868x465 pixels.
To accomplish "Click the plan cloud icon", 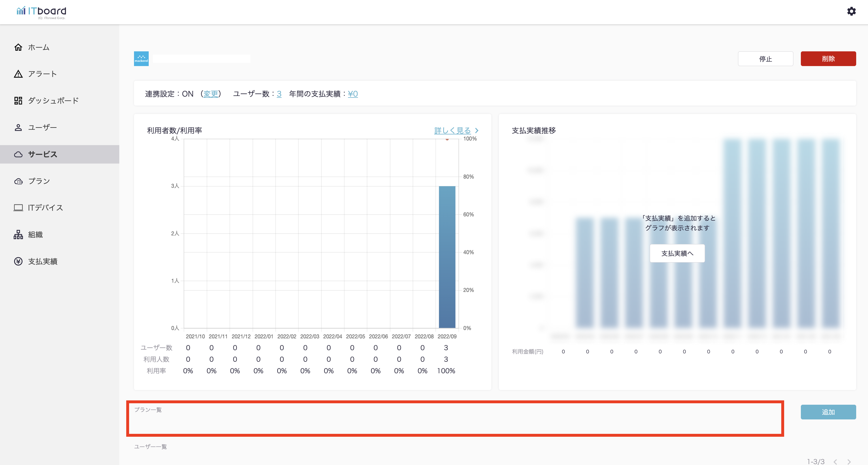I will (18, 181).
